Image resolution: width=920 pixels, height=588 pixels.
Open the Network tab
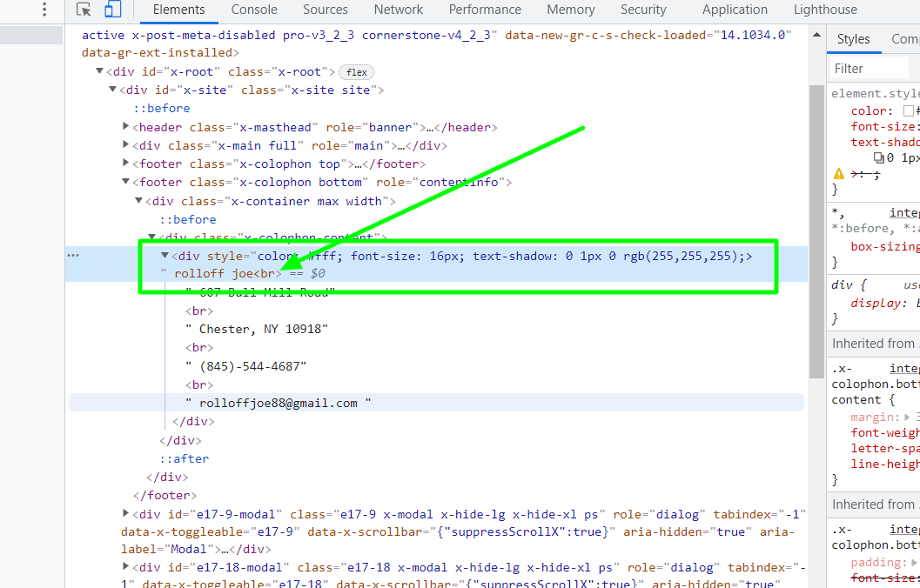click(398, 10)
